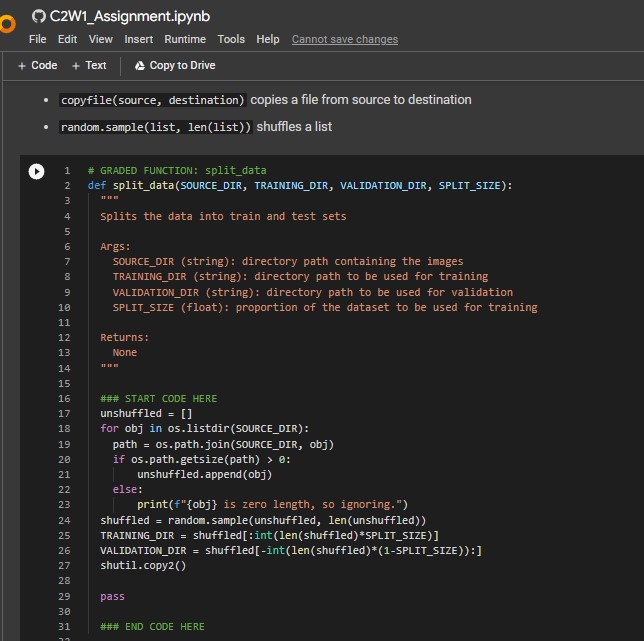Click the text shuffles a list
The height and width of the screenshot is (641, 644).
pyautogui.click(x=294, y=127)
